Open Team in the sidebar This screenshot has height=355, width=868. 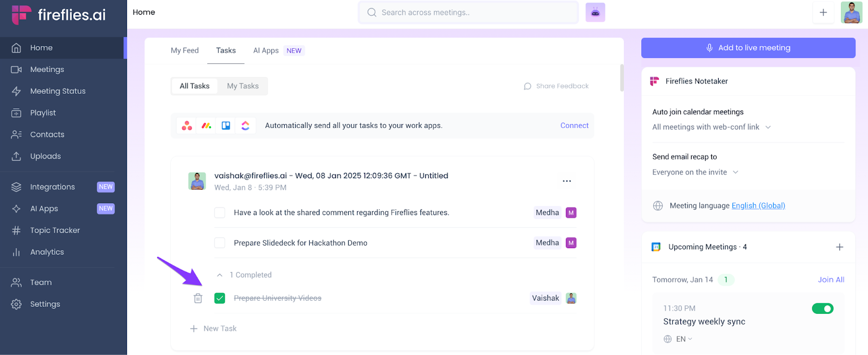(x=63, y=282)
